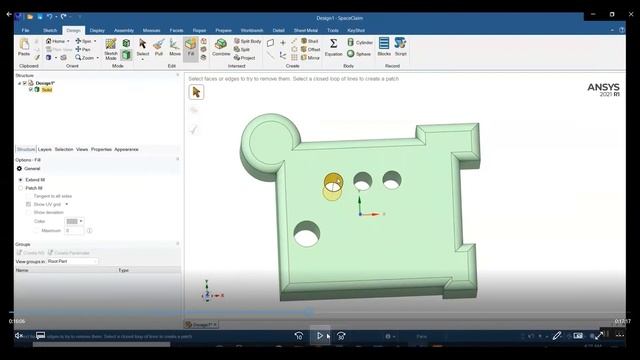The height and width of the screenshot is (360, 640).
Task: Skip forward 30 seconds
Action: coord(341,336)
